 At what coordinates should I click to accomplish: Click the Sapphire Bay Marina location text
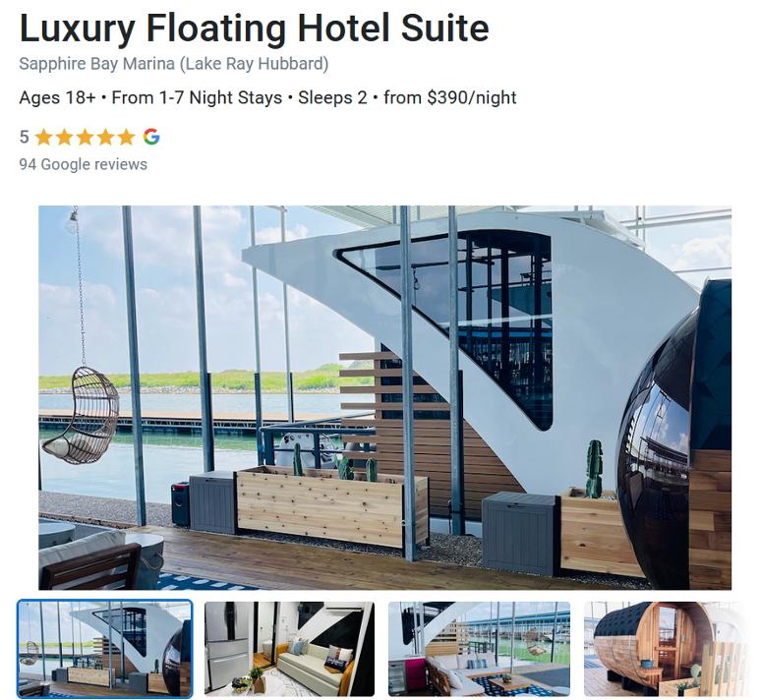tap(174, 64)
